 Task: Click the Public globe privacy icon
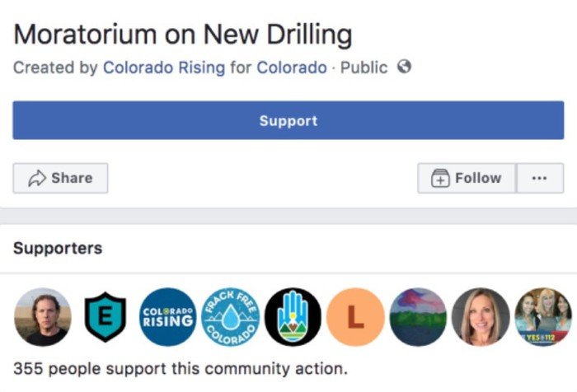(x=404, y=68)
